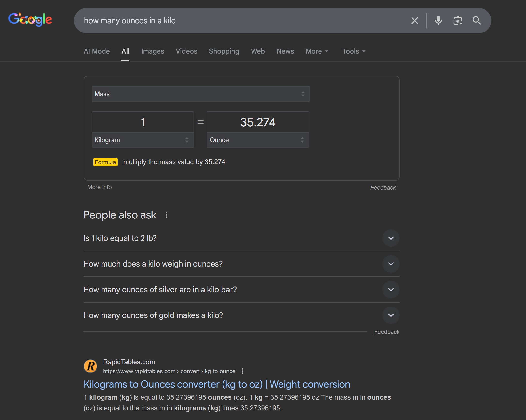The height and width of the screenshot is (420, 526).
Task: Open the Tools menu
Action: 353,51
